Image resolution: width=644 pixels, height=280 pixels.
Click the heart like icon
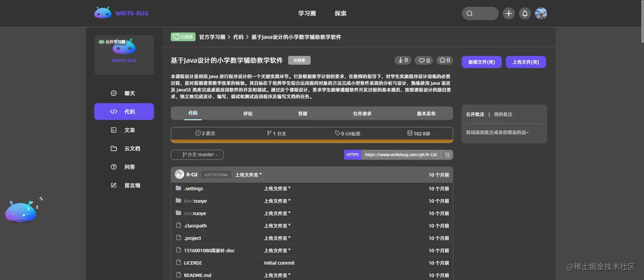pos(422,60)
